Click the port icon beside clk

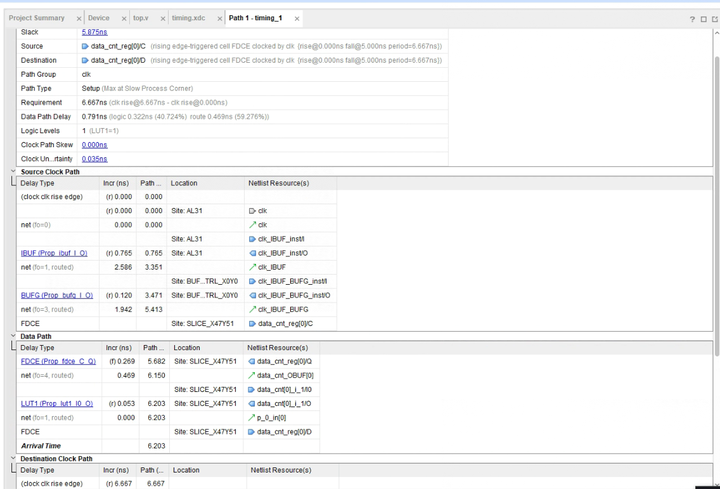tap(252, 211)
